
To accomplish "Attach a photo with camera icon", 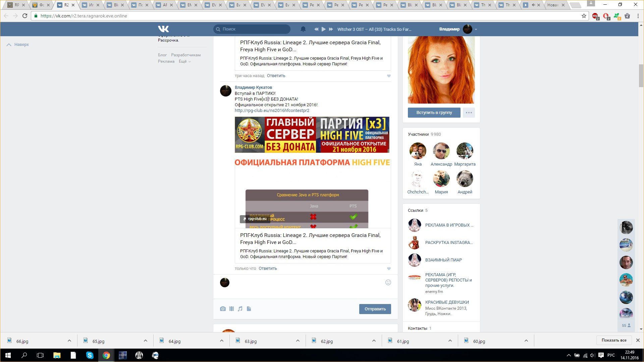I will (223, 309).
